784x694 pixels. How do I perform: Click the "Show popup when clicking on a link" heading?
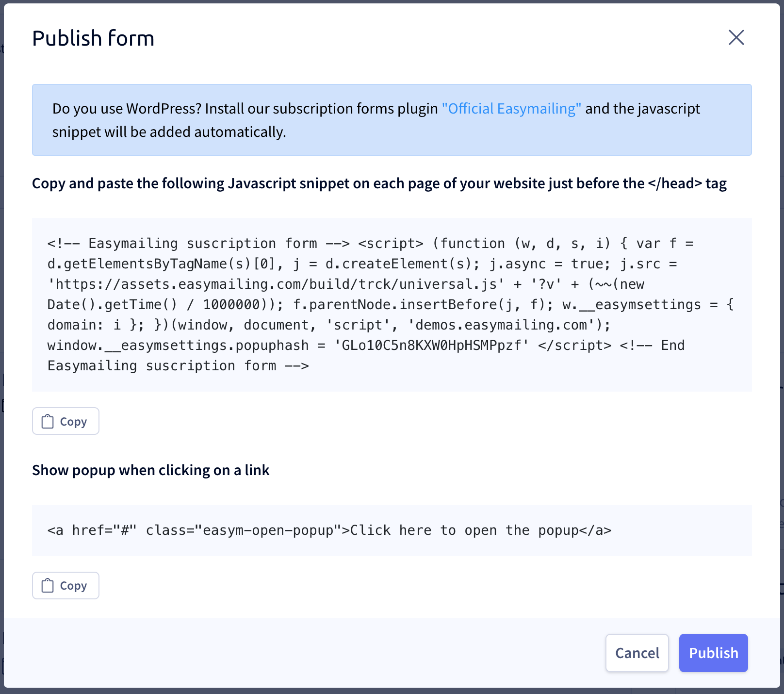point(150,470)
